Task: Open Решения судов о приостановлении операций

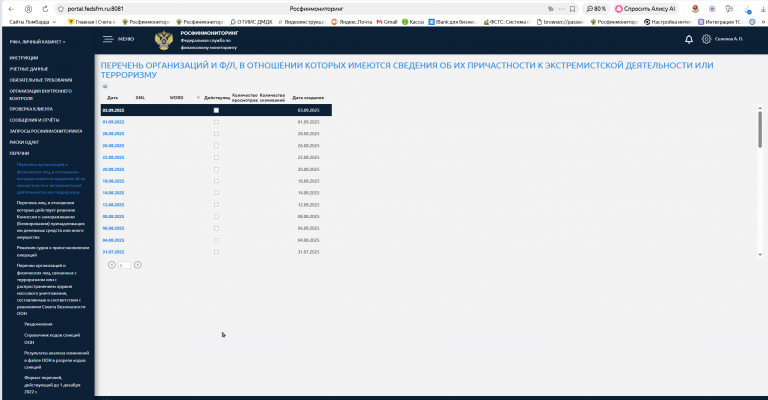Action: point(53,251)
